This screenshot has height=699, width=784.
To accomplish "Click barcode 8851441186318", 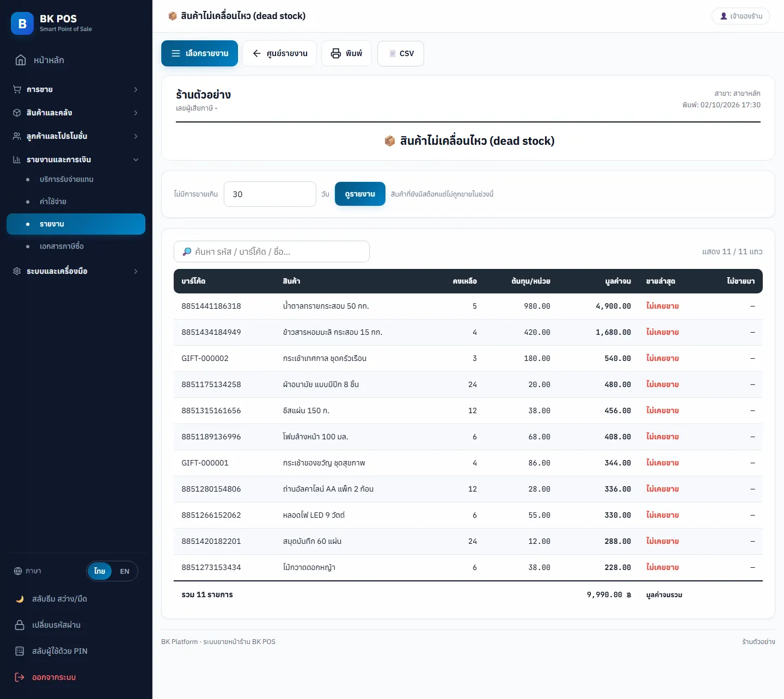I will coord(211,306).
